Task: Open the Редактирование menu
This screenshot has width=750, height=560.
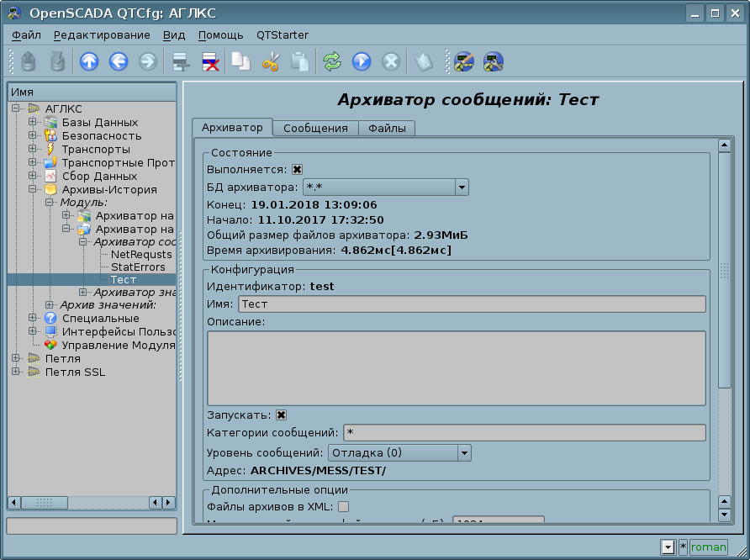Action: (x=102, y=35)
